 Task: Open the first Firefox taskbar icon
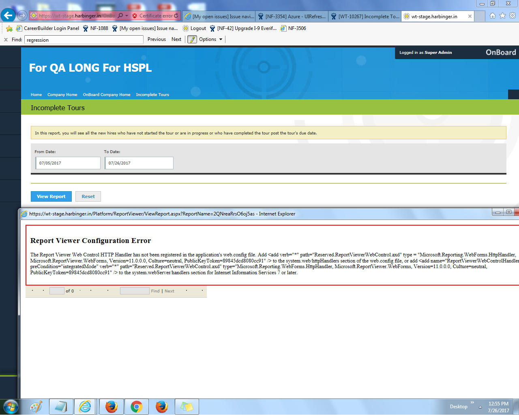(x=111, y=407)
